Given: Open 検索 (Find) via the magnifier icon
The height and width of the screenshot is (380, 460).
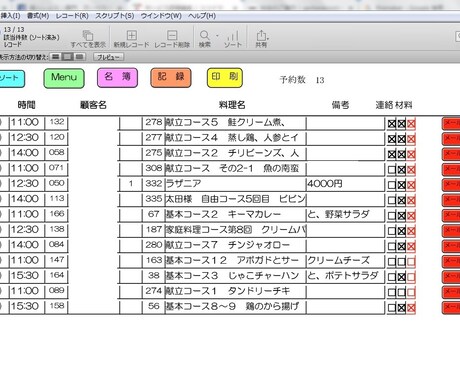Looking at the screenshot, I should [205, 39].
